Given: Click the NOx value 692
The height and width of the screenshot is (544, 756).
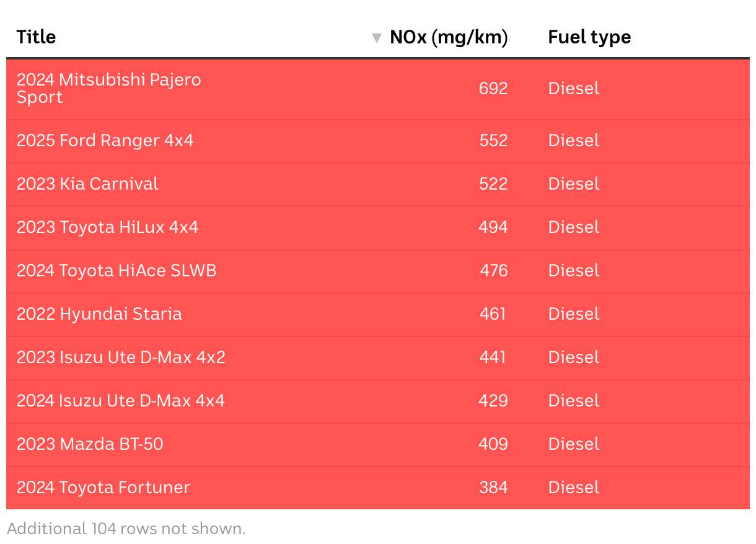Looking at the screenshot, I should point(493,89).
